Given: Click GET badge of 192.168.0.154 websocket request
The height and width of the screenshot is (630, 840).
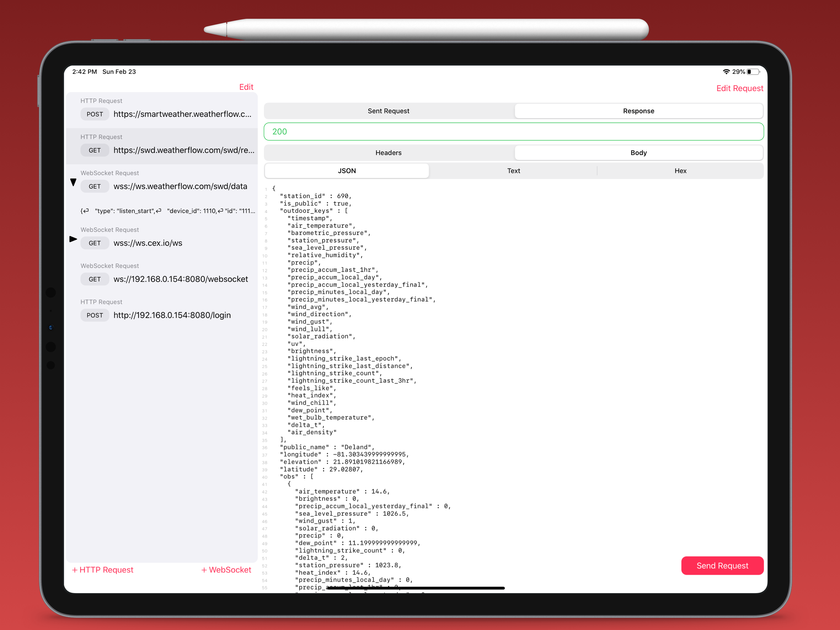Looking at the screenshot, I should coord(95,279).
